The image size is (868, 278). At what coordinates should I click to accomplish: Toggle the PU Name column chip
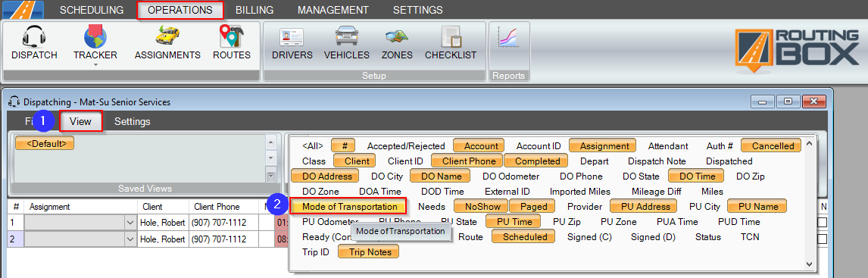[x=756, y=207]
